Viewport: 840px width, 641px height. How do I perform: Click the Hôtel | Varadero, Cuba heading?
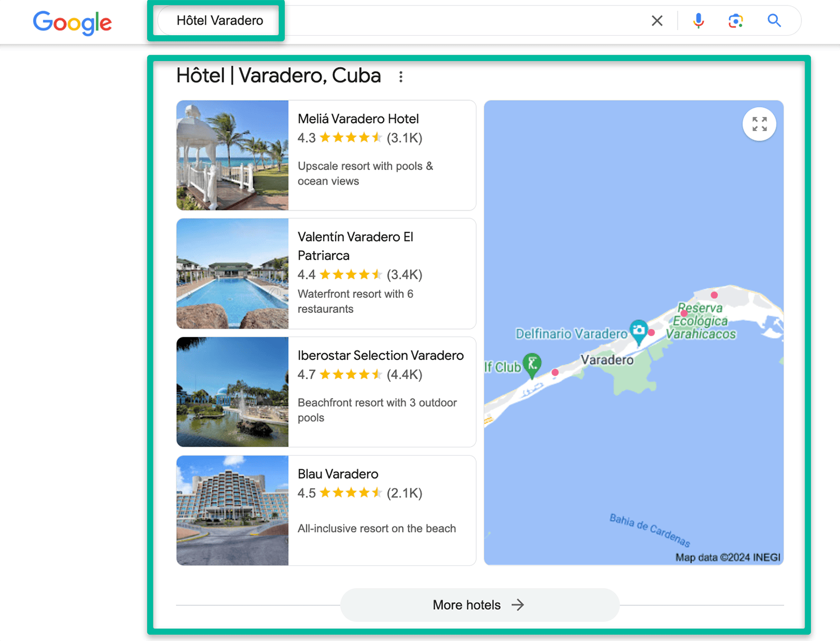coord(279,76)
